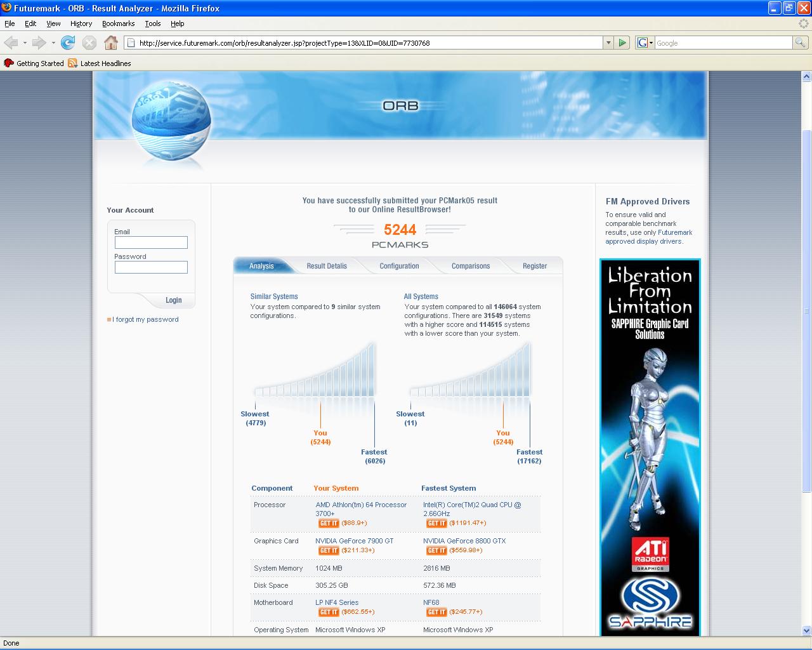Click the Slowest (4779) label
The width and height of the screenshot is (812, 650).
tap(255, 418)
